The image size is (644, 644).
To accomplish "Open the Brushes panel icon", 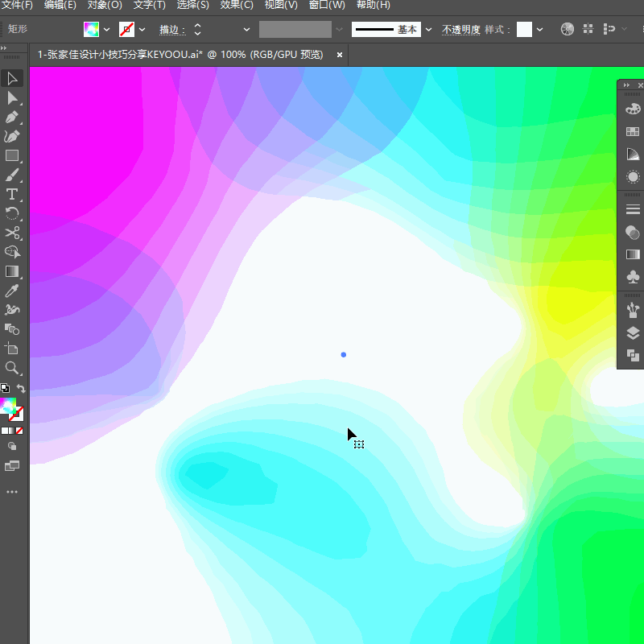I will pos(633,310).
